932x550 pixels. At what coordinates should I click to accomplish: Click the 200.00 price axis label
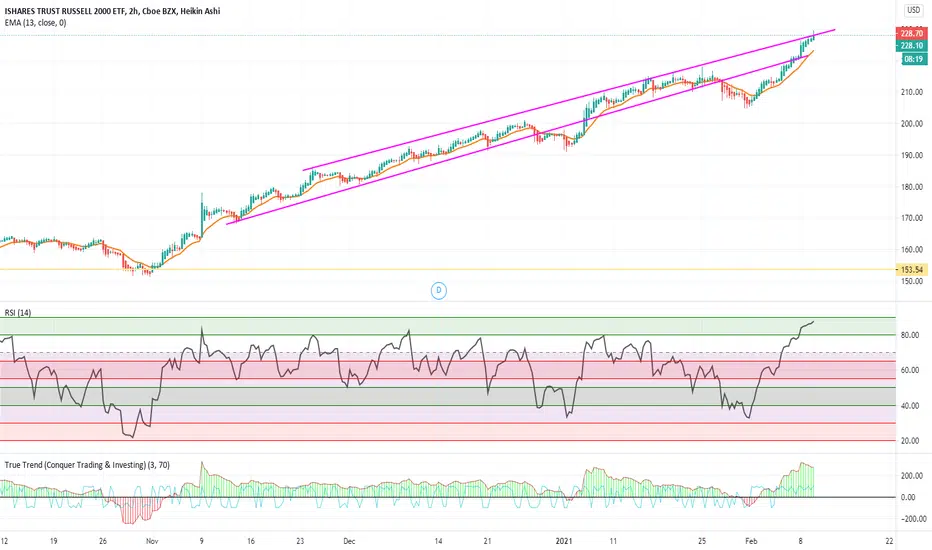tap(911, 124)
